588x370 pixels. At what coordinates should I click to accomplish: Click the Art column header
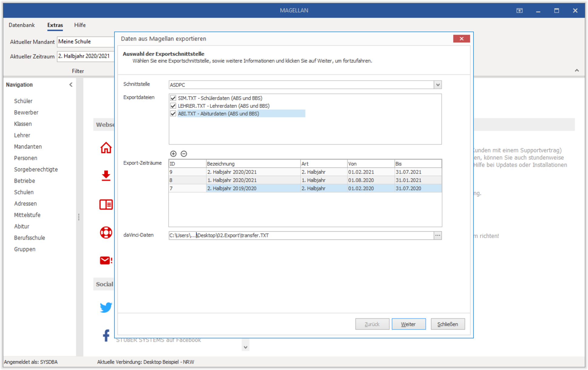click(324, 164)
